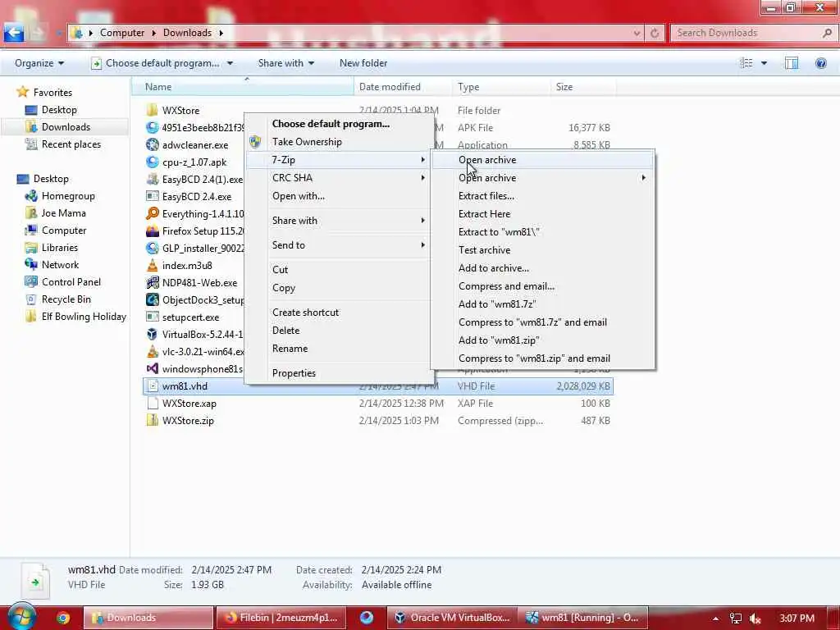This screenshot has height=630, width=840.
Task: Click in the Search Downloads field
Action: point(745,33)
